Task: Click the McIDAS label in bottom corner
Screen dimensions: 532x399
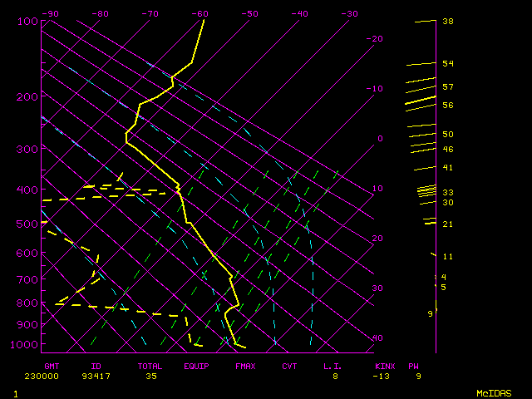Action: (493, 392)
